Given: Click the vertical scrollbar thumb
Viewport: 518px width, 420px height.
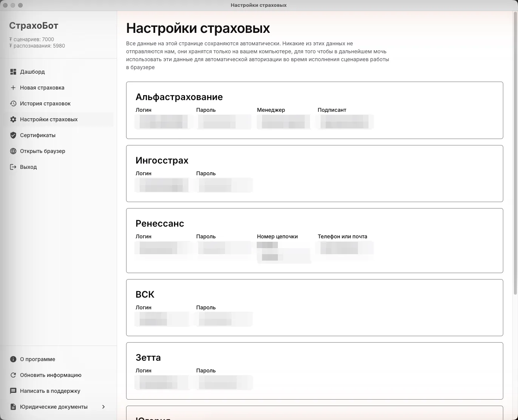Looking at the screenshot, I should click(515, 153).
